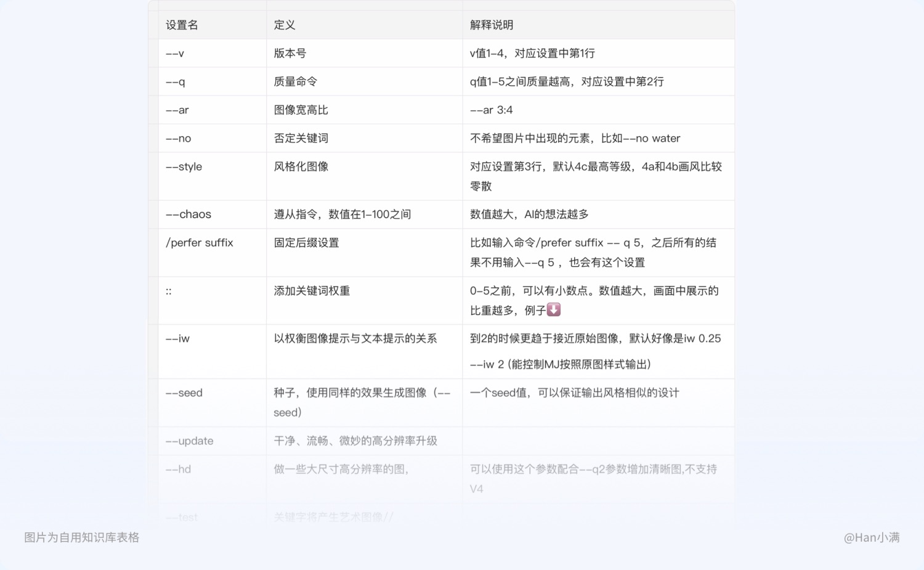Click the /perfer suffix cell

213,253
